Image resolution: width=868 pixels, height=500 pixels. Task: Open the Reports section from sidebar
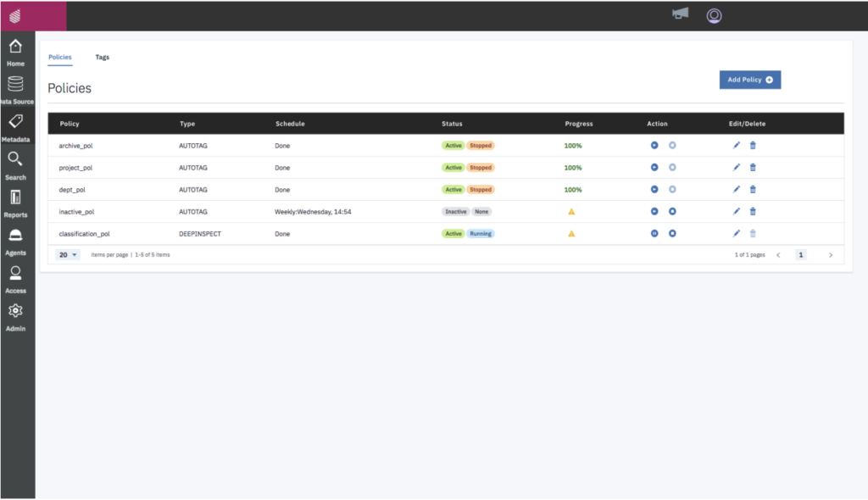[x=15, y=202]
